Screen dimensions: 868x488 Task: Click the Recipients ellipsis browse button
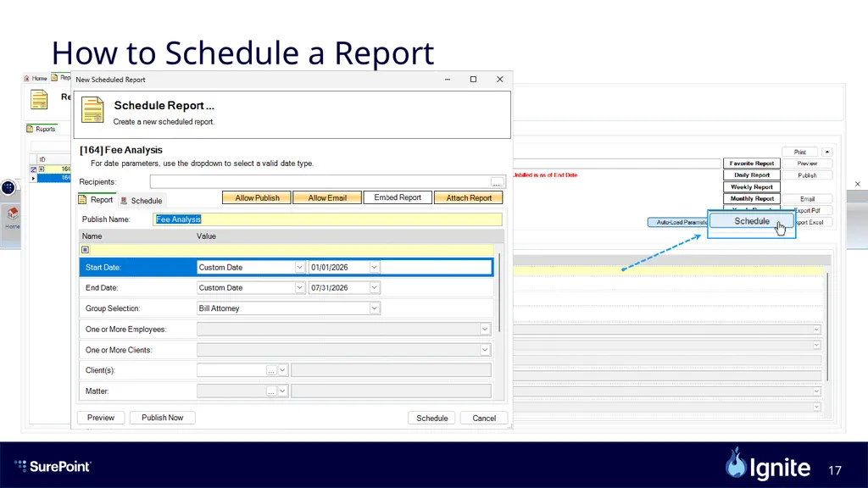(x=497, y=182)
